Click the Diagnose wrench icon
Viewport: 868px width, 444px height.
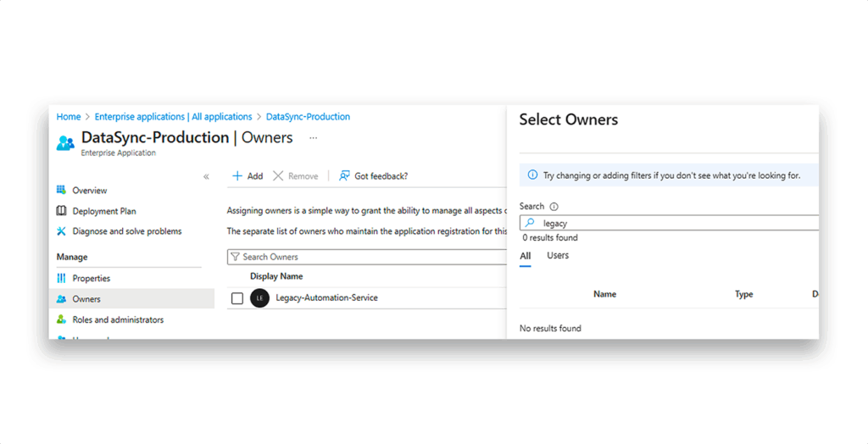point(61,231)
